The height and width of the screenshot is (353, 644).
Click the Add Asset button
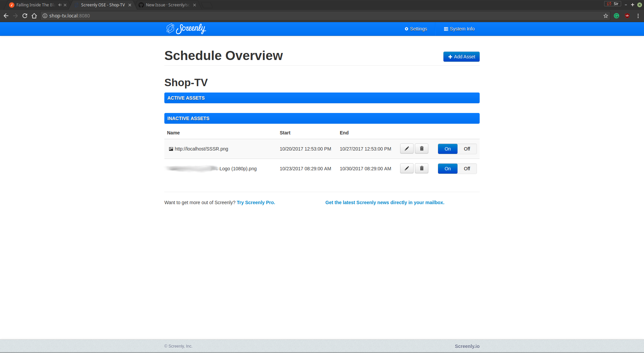461,57
